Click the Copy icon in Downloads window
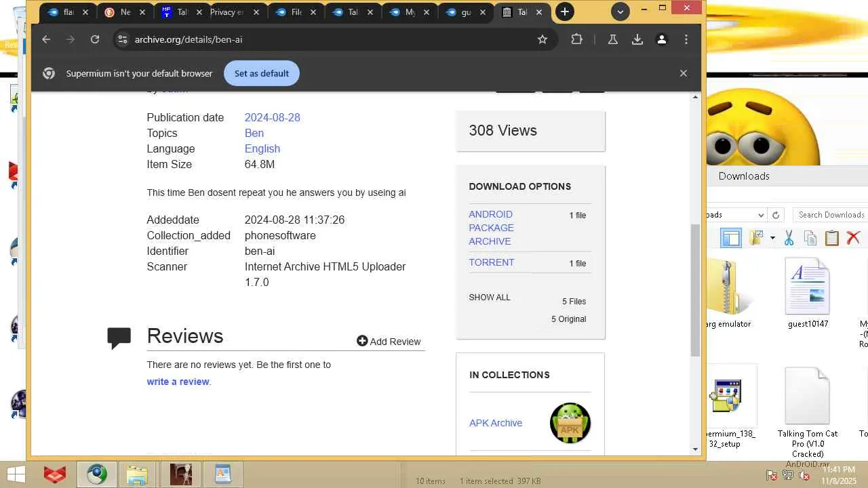 (810, 238)
